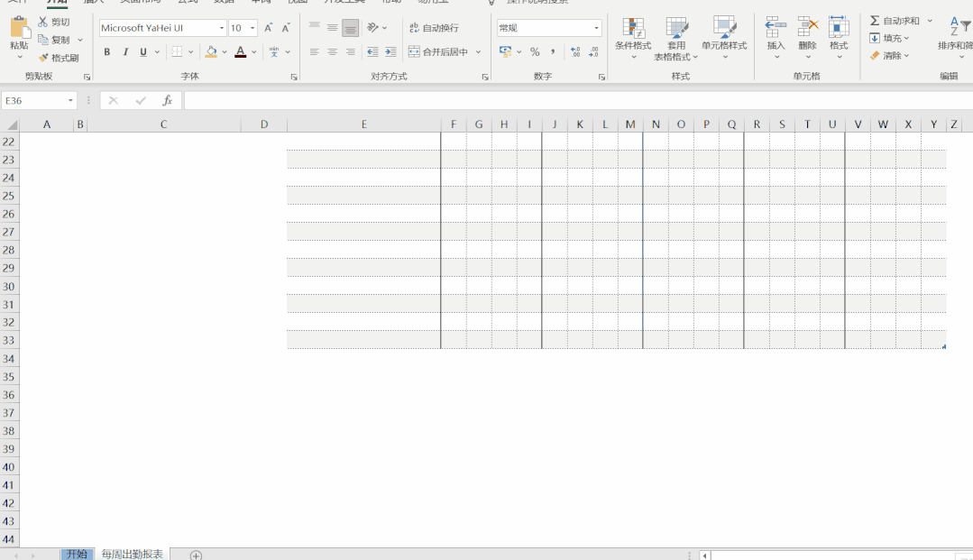Apply cell borders icon
Image resolution: width=973 pixels, height=560 pixels.
177,52
